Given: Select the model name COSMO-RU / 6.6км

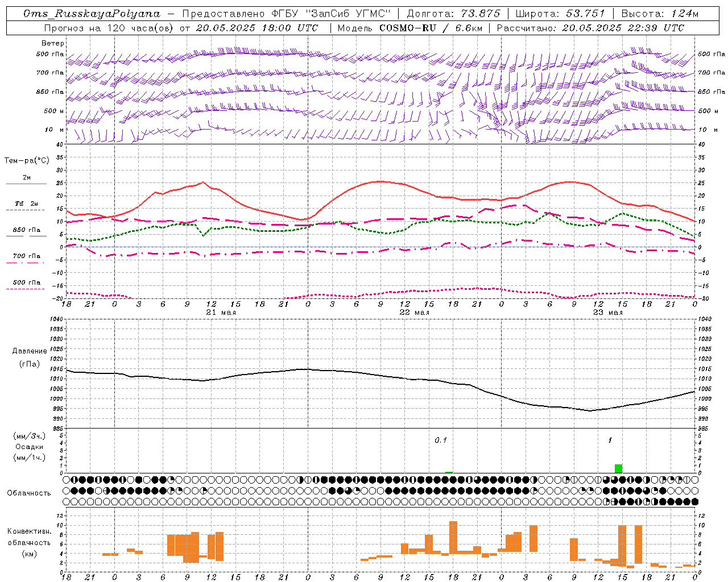Looking at the screenshot, I should point(431,28).
